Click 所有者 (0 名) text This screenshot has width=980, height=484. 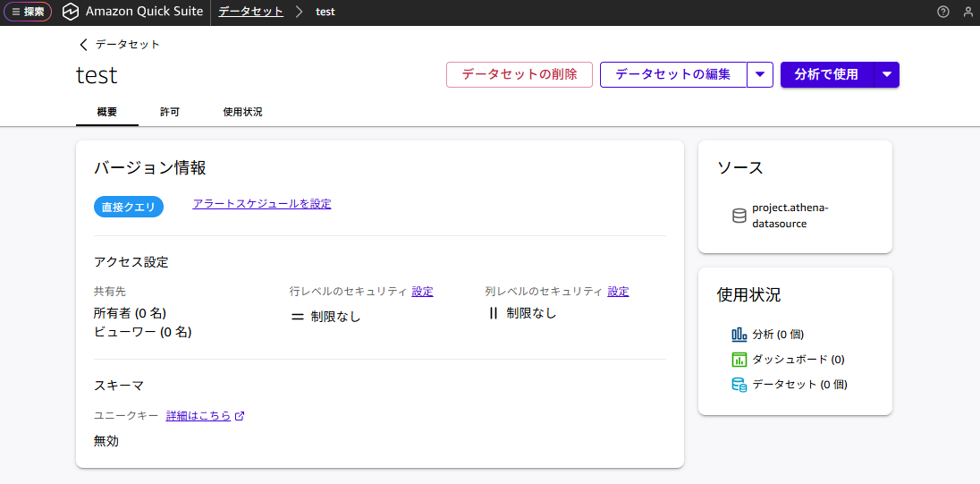pos(130,312)
